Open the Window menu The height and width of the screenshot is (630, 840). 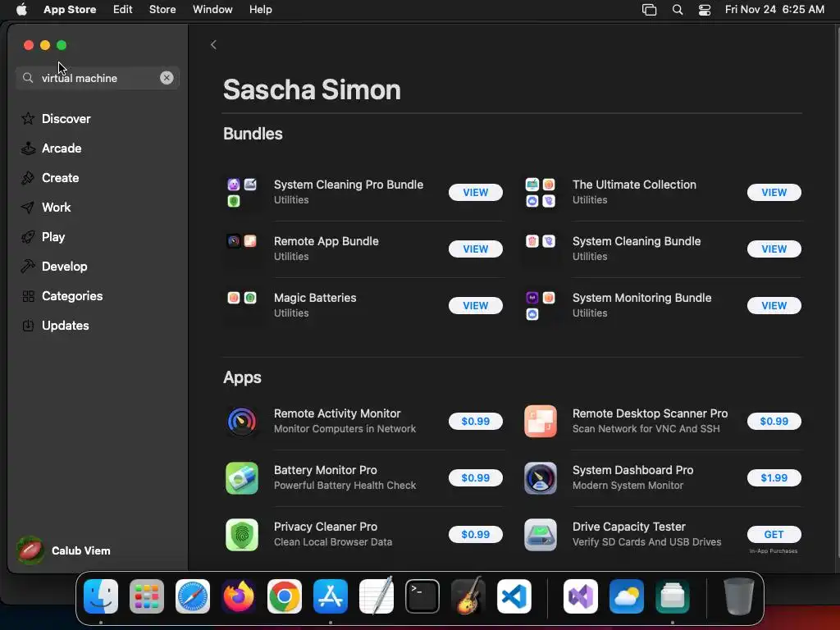212,10
